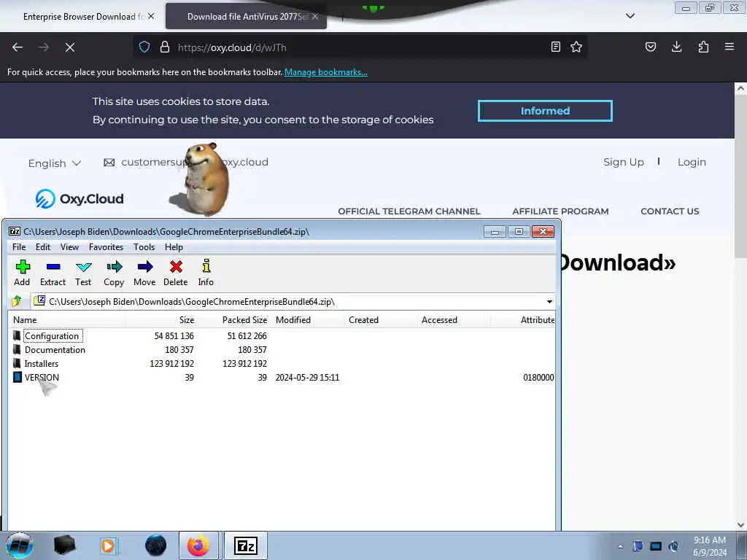Open the View menu in 7-Zip
The image size is (747, 560).
click(69, 247)
